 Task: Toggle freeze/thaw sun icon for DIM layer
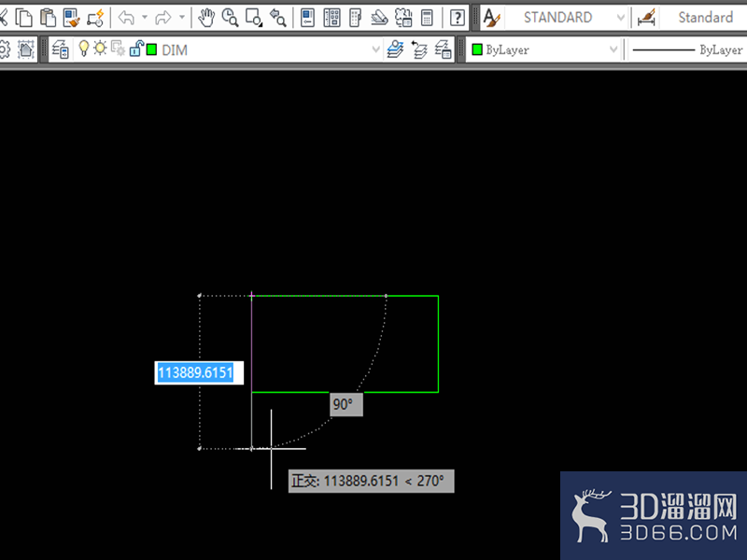100,49
